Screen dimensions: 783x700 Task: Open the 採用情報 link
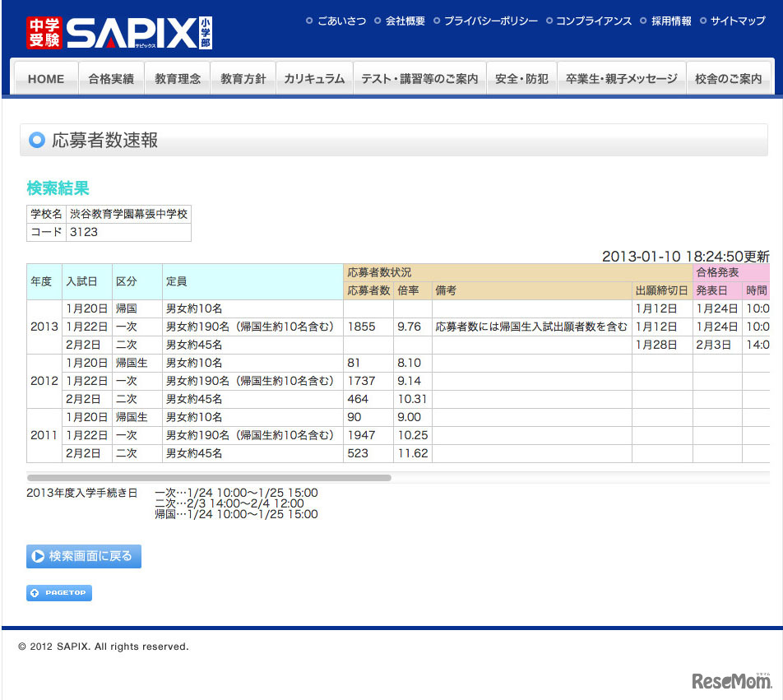pos(671,21)
